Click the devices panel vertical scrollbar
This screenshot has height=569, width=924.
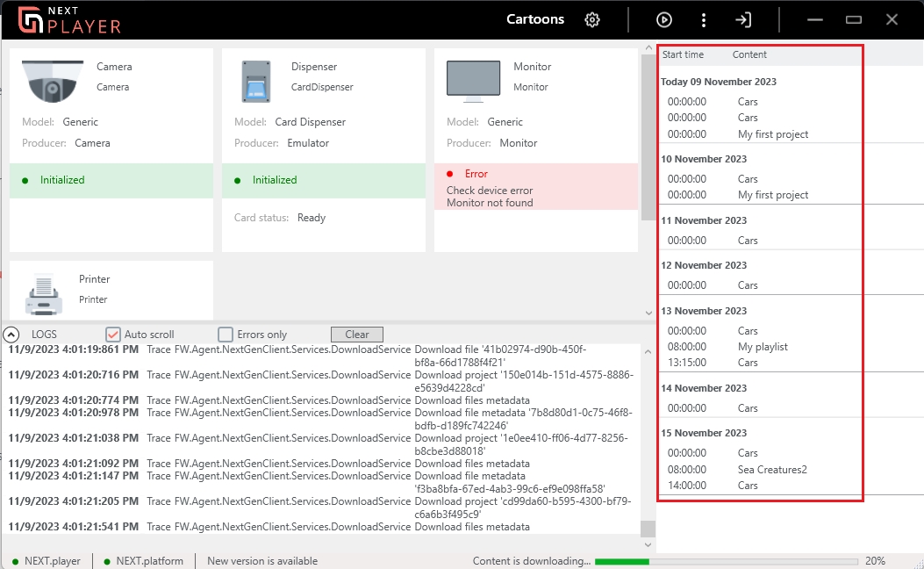tap(648, 132)
